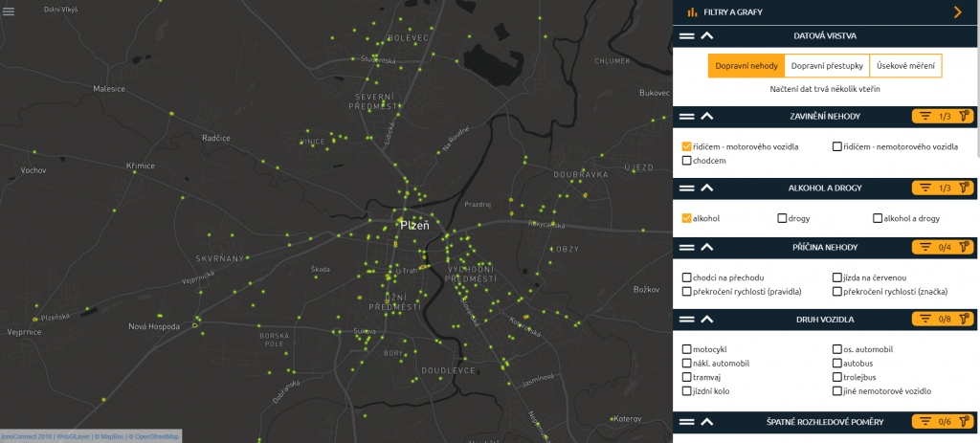The height and width of the screenshot is (443, 980).
Task: Collapse the Příčina nehody section
Action: point(707,247)
